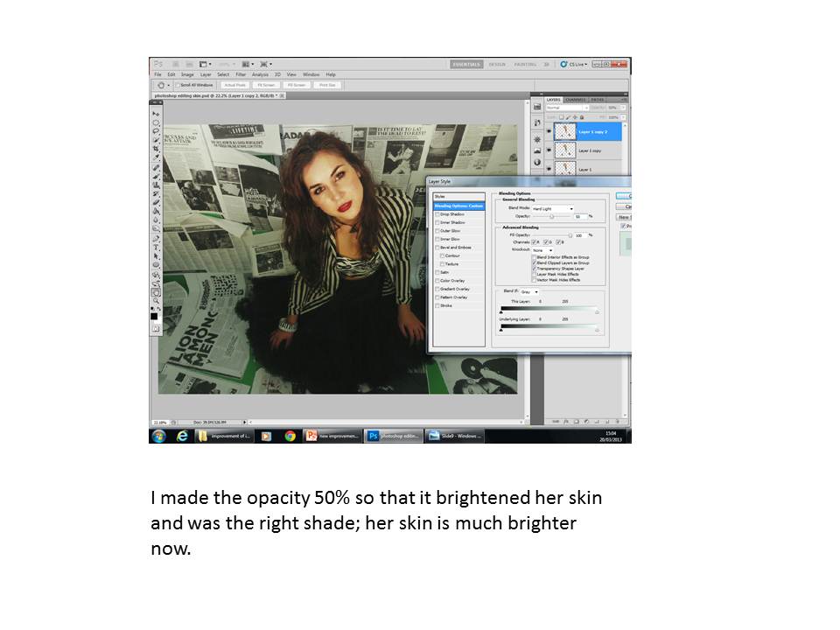Viewport: 840px width, 630px height.
Task: Open the Filter menu
Action: pyautogui.click(x=241, y=75)
